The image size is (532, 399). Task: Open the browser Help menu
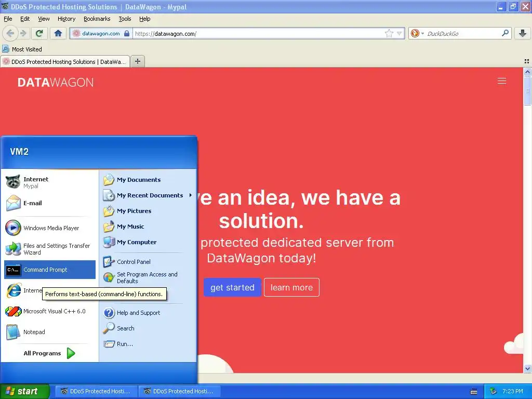[144, 19]
